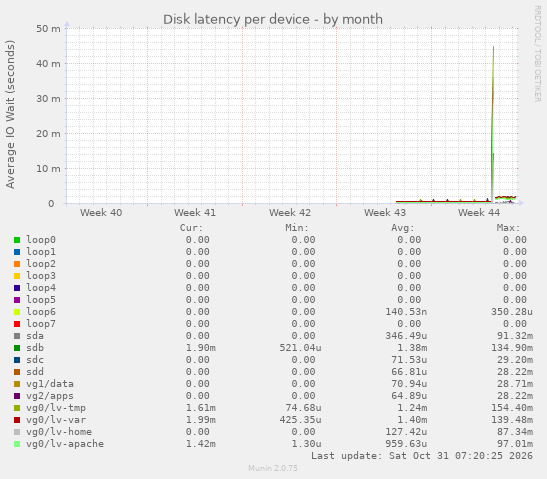Click the 'Last update' timestamp line

point(422,456)
